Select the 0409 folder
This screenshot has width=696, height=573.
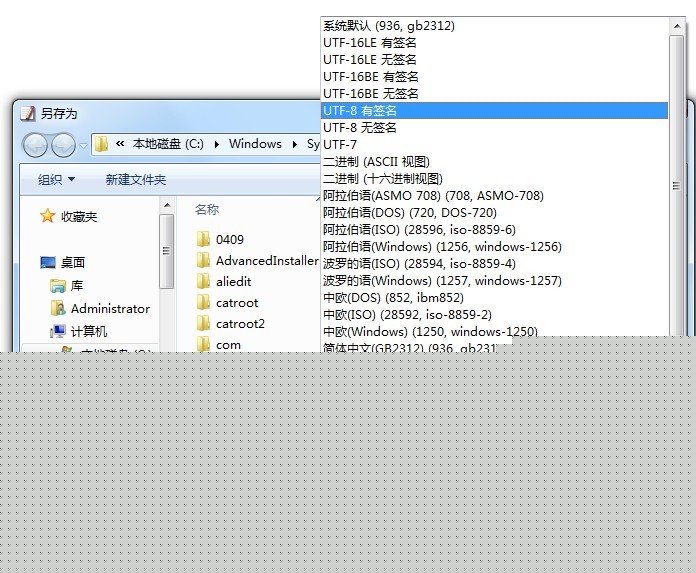[229, 239]
